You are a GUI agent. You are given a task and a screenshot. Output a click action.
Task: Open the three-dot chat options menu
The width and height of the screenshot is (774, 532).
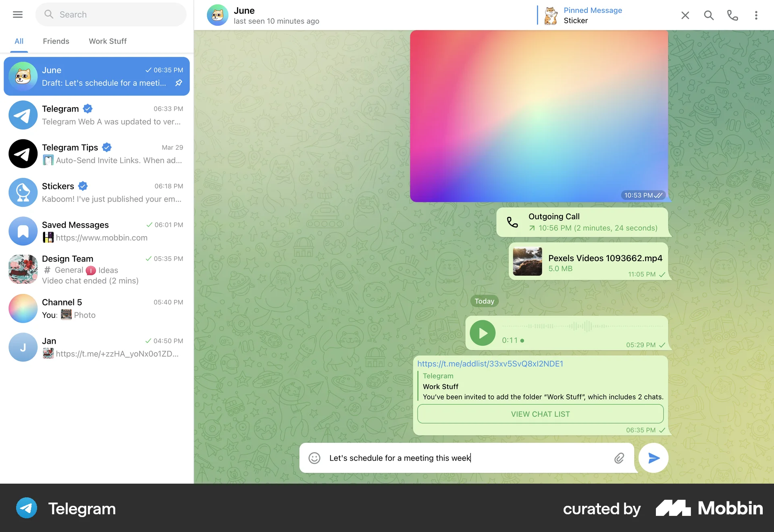click(x=756, y=15)
